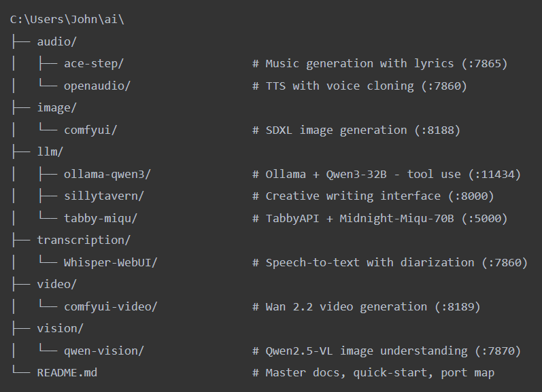Select the audio/ folder entry

(x=57, y=41)
